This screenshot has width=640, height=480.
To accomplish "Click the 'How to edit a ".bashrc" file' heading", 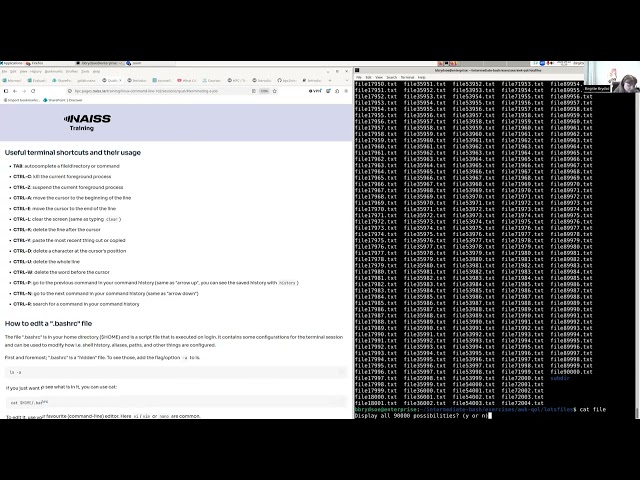I will click(x=48, y=323).
